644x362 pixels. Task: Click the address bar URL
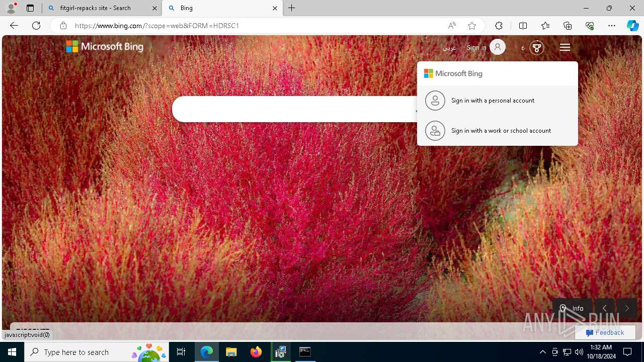tap(157, 26)
